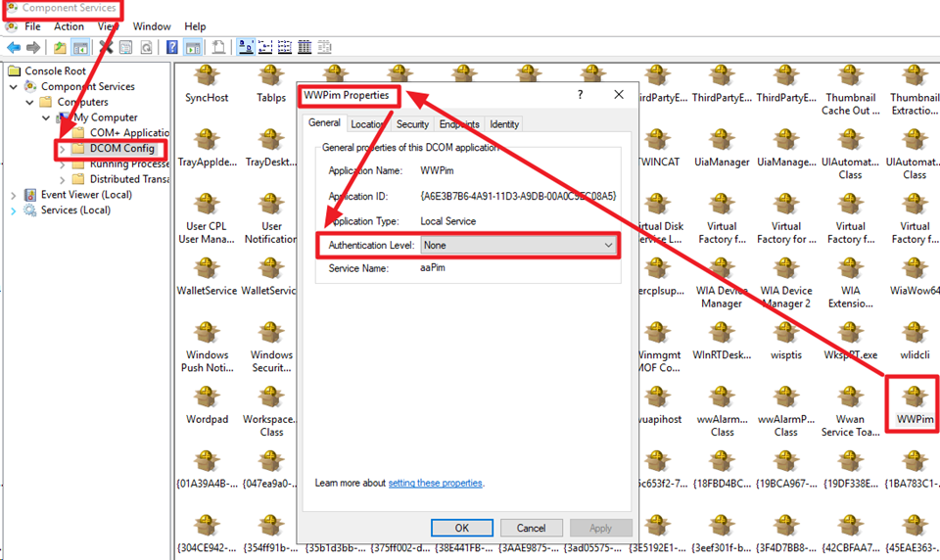
Task: Expand the Event Viewer (Local) node
Action: (14, 195)
